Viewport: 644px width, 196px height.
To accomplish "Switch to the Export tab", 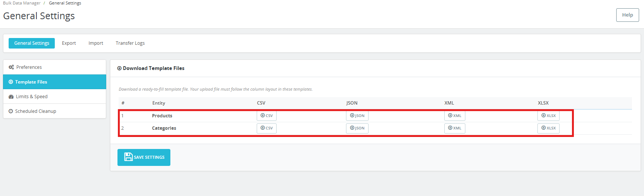I will 69,43.
